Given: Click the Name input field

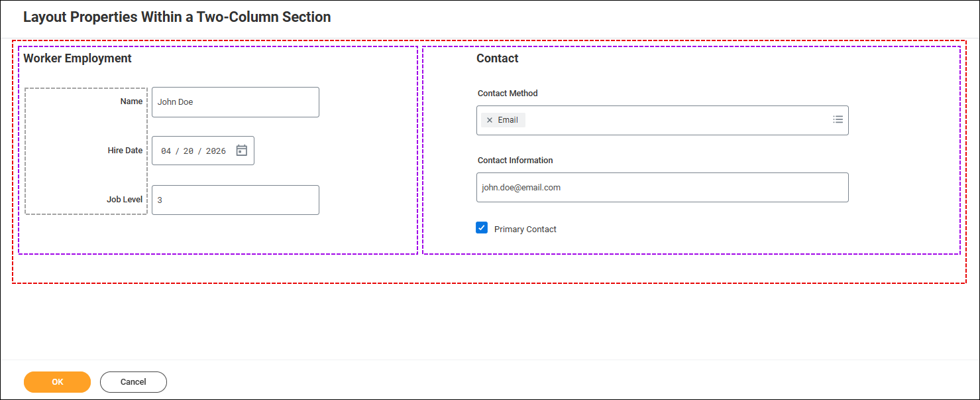Looking at the screenshot, I should click(235, 102).
